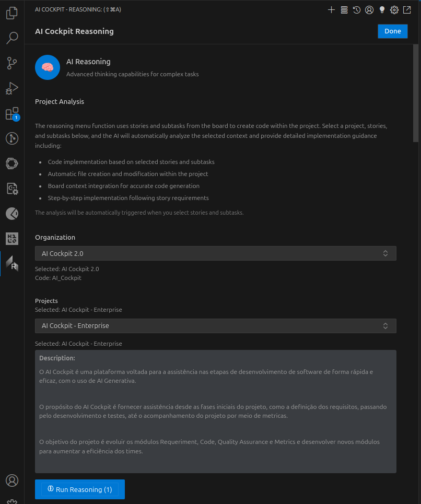
Task: Click the project Description text box
Action: click(x=215, y=412)
